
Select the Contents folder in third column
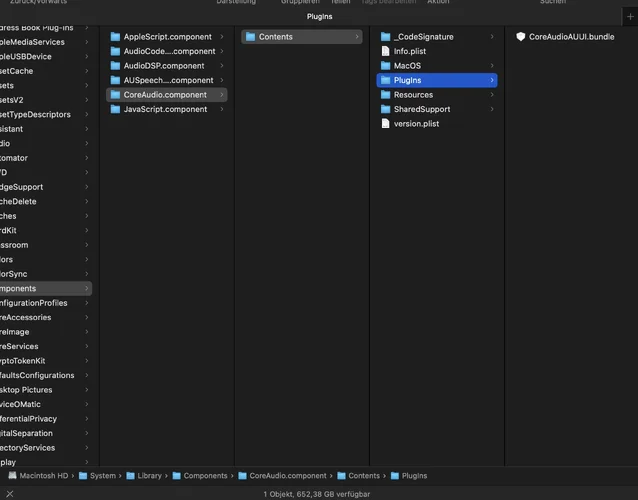click(276, 37)
